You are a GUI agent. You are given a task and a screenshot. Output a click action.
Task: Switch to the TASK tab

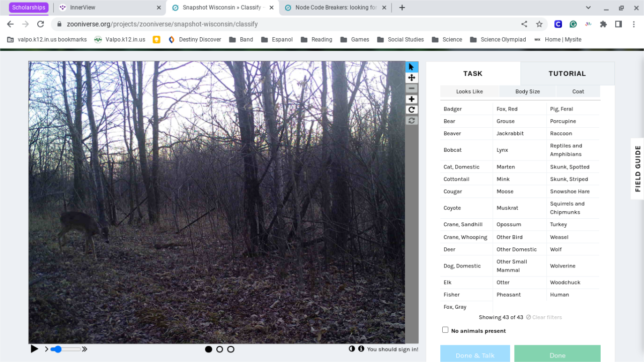point(473,73)
